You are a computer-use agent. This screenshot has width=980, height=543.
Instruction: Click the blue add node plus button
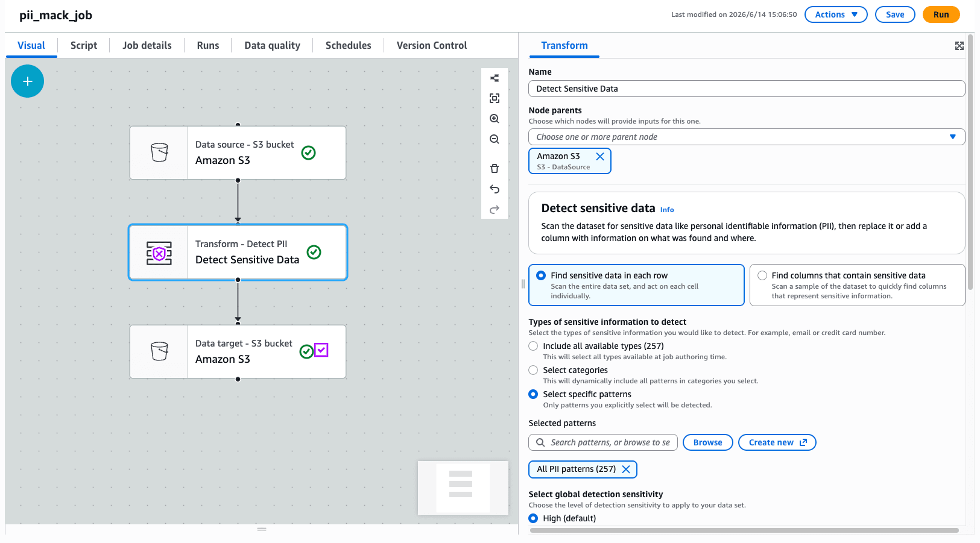27,81
